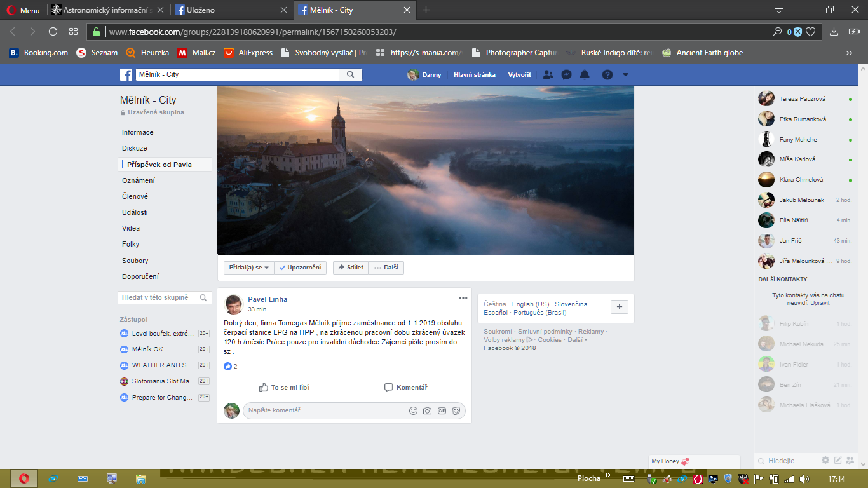Click the Facebook search magnifier button
This screenshot has width=868, height=488.
(351, 74)
